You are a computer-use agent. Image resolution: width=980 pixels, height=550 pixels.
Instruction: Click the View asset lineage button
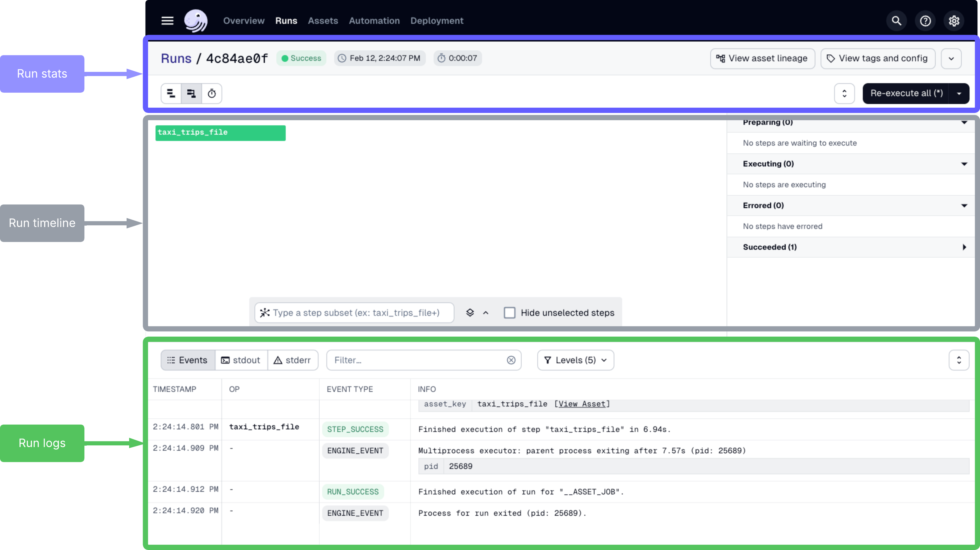pos(762,58)
